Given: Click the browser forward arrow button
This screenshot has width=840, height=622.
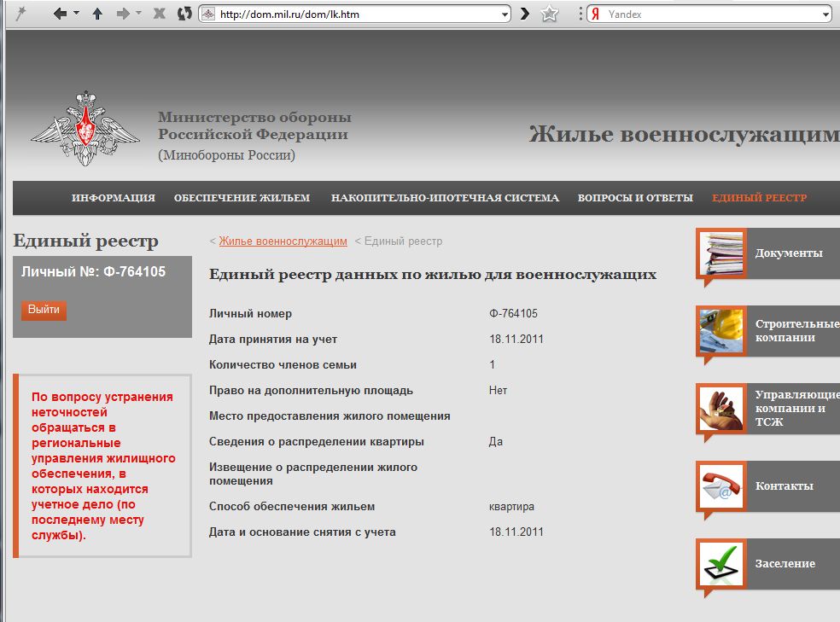Looking at the screenshot, I should pyautogui.click(x=122, y=15).
